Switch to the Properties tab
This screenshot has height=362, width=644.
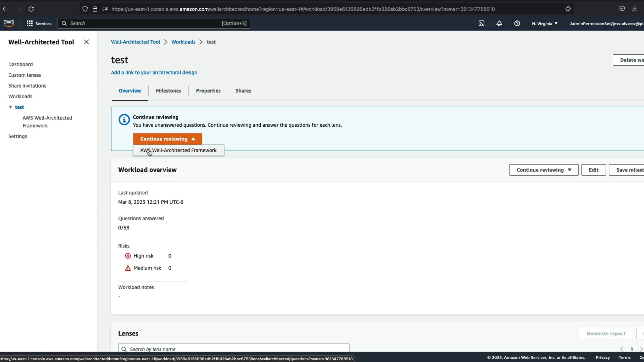coord(208,91)
